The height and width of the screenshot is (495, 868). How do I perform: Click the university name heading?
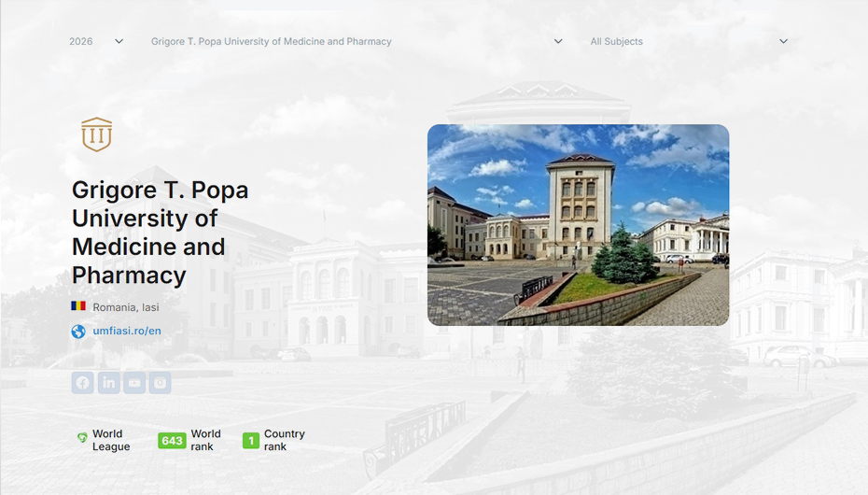(160, 233)
